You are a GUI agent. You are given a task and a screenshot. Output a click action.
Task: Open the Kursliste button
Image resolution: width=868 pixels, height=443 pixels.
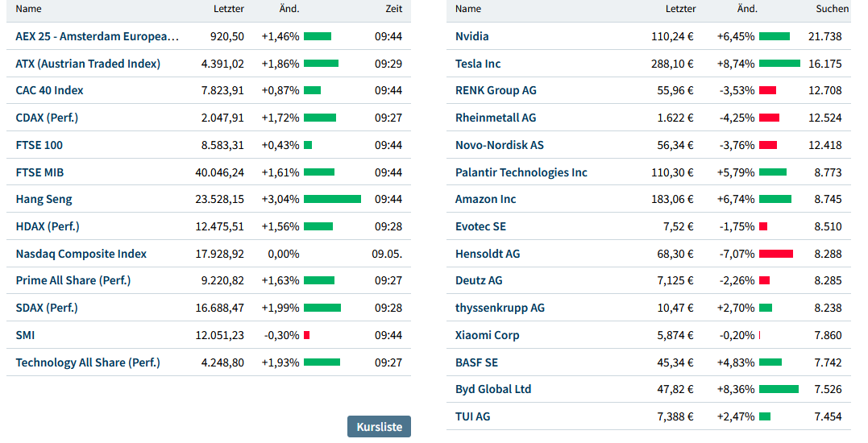tap(380, 427)
